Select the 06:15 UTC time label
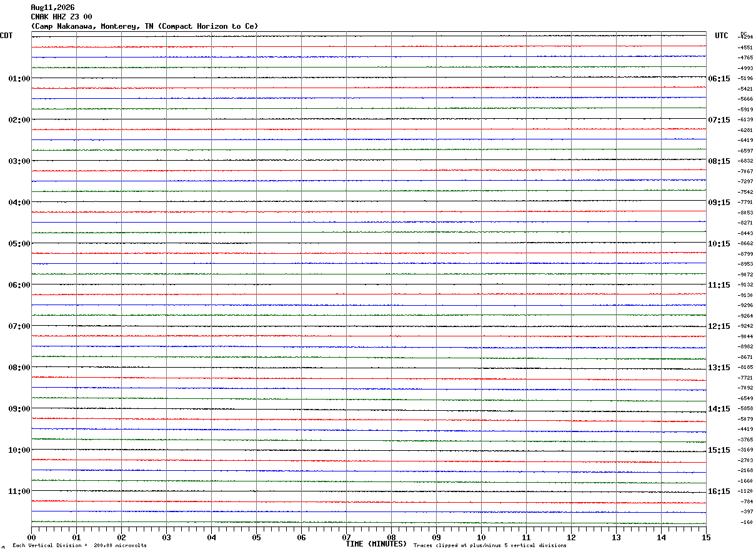Viewport: 756px width, 554px height. (719, 79)
